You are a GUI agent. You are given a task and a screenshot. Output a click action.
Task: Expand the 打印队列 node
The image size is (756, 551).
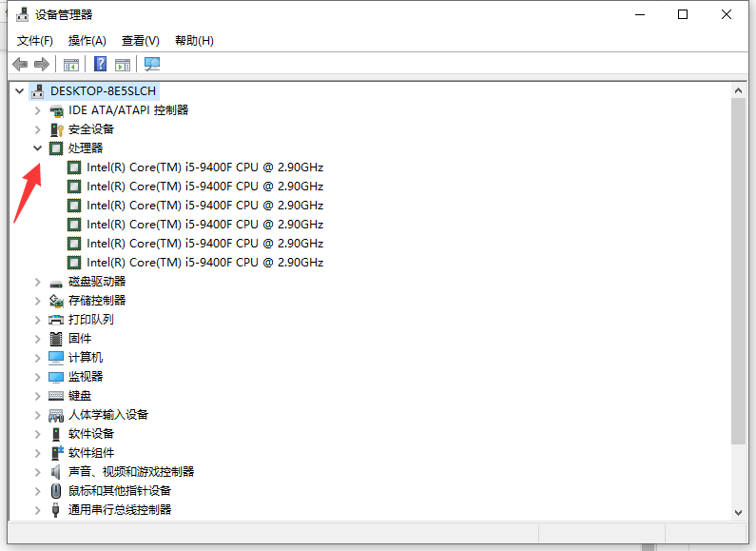[x=38, y=320]
